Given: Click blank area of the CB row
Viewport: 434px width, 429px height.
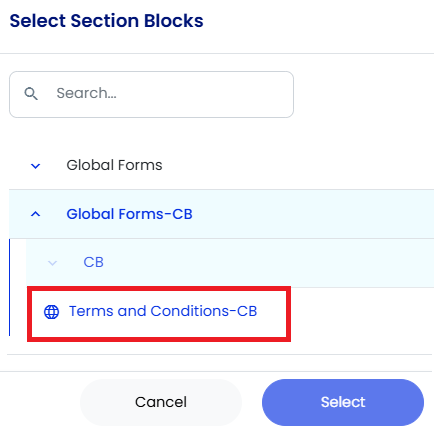Looking at the screenshot, I should [x=267, y=263].
